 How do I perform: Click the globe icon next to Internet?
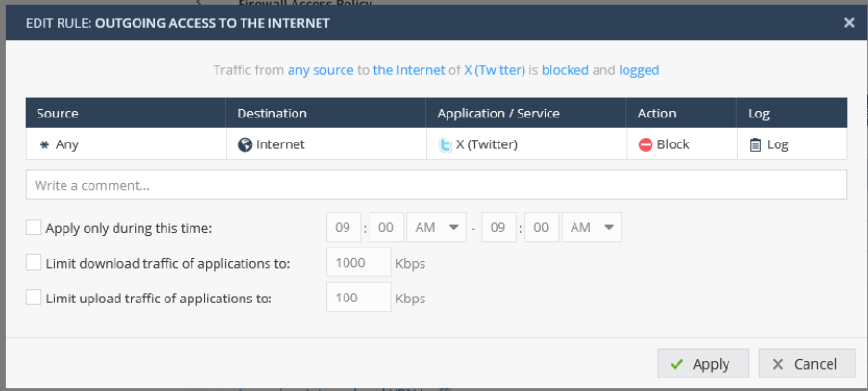244,145
